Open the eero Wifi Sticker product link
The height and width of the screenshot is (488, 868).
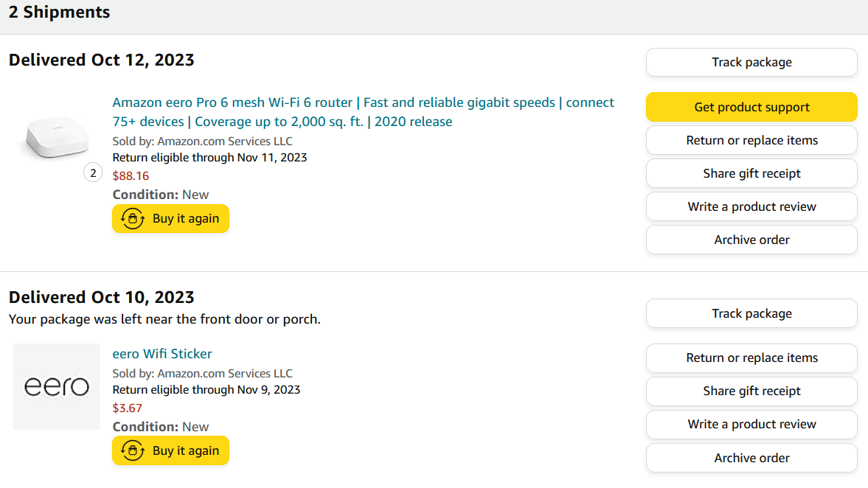click(x=162, y=354)
